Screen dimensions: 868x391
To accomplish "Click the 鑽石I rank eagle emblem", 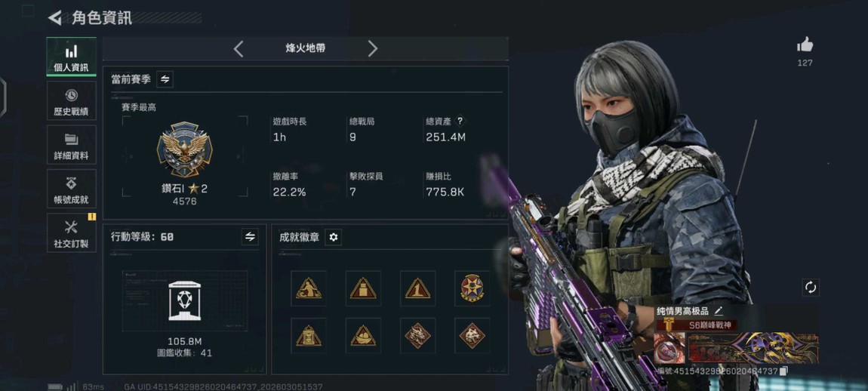I will click(x=184, y=149).
